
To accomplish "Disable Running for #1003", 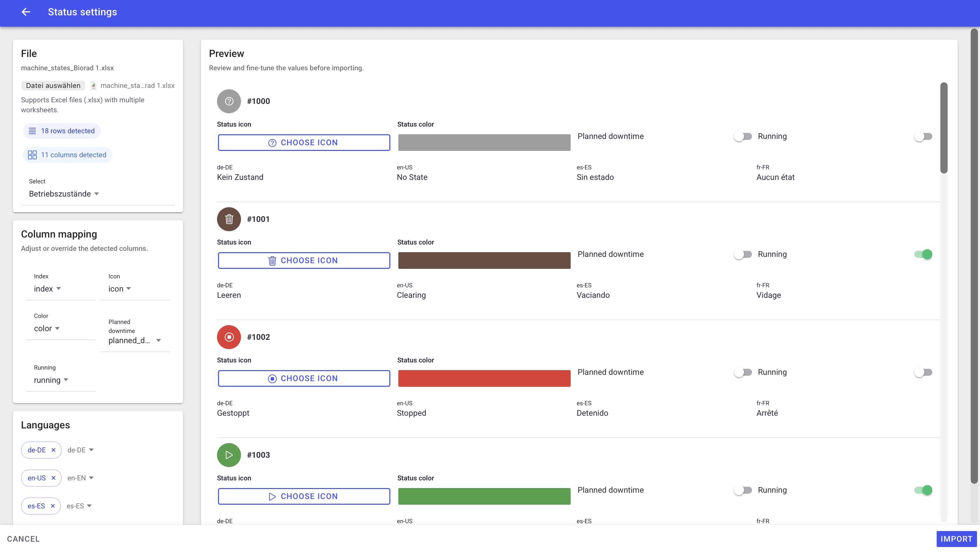I will tap(923, 490).
